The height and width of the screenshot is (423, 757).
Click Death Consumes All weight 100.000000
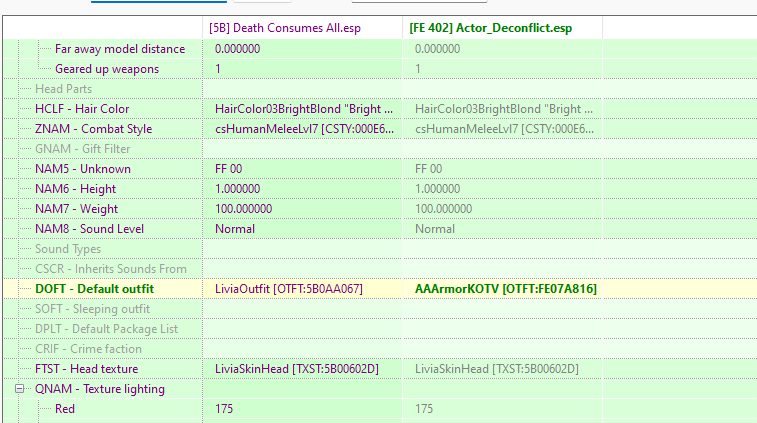pos(302,209)
